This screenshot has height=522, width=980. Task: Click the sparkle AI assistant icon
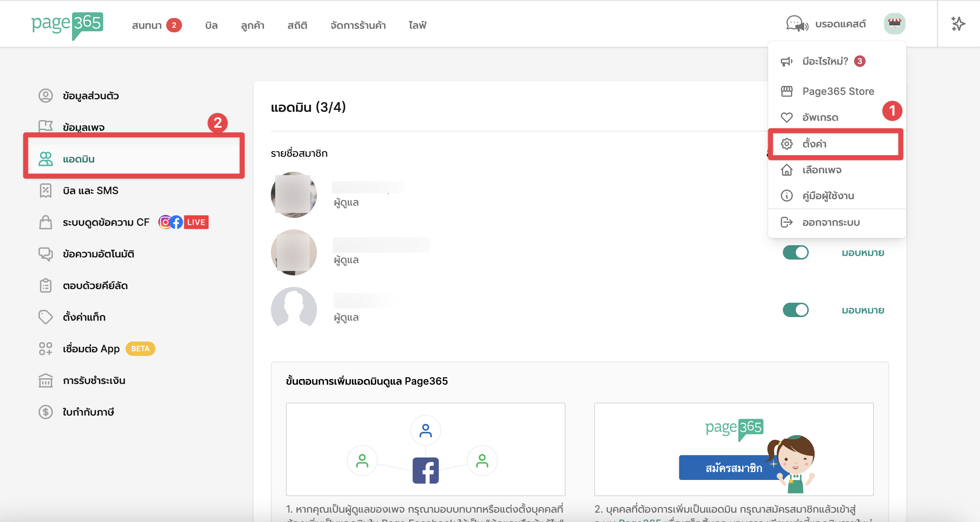pos(958,24)
